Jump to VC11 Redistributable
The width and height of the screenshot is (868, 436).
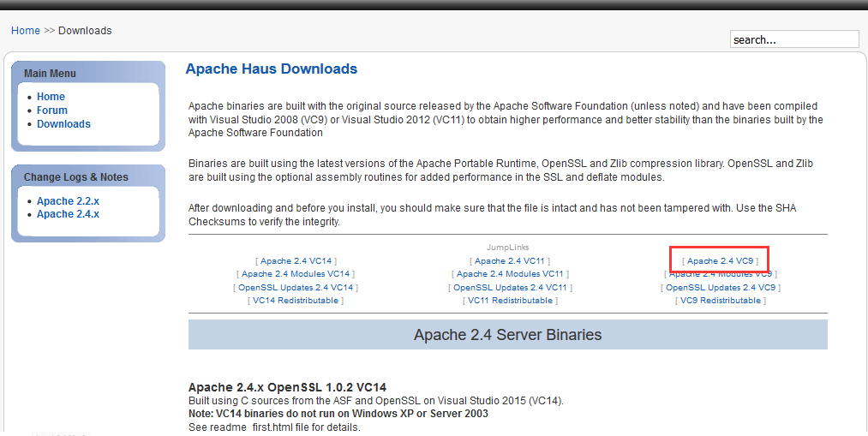click(x=510, y=301)
